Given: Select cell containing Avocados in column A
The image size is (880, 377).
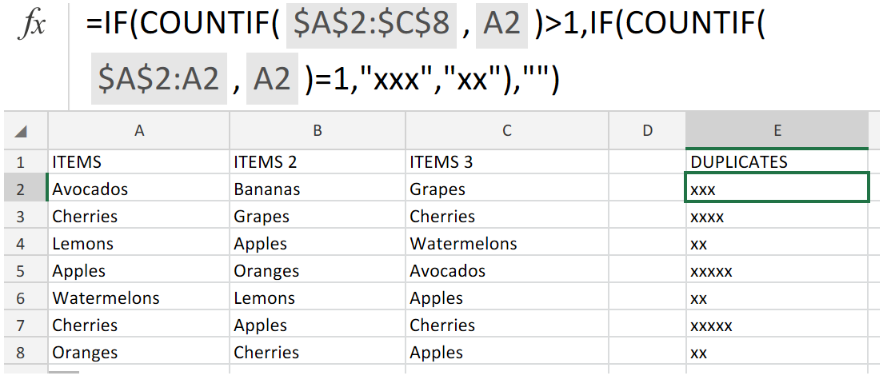Looking at the screenshot, I should (139, 190).
